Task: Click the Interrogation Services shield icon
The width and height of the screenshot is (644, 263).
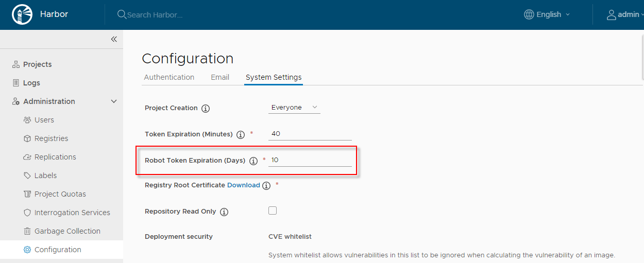Action: point(27,213)
